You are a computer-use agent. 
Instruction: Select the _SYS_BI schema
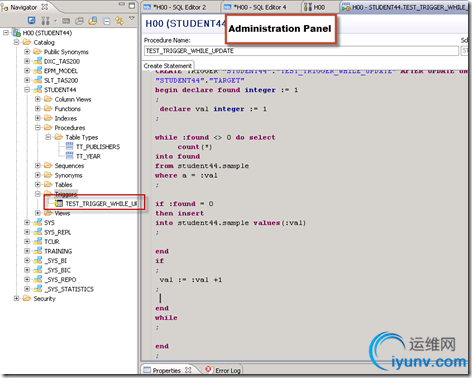[55, 261]
